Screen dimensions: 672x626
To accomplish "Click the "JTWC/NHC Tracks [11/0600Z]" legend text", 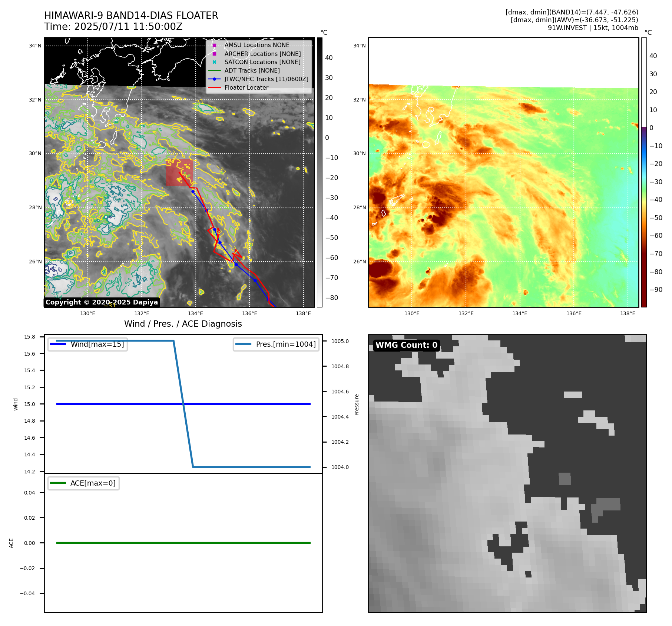I will (267, 79).
